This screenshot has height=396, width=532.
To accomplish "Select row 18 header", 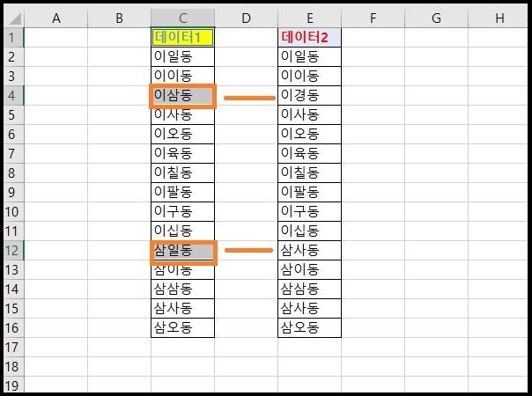I will click(x=13, y=366).
